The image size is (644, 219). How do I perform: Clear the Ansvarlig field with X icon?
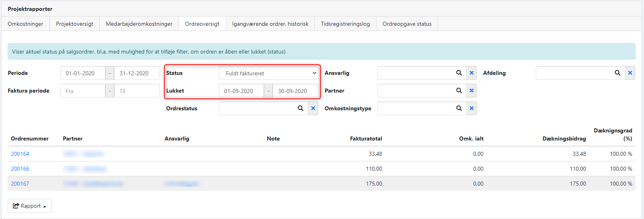click(x=471, y=73)
